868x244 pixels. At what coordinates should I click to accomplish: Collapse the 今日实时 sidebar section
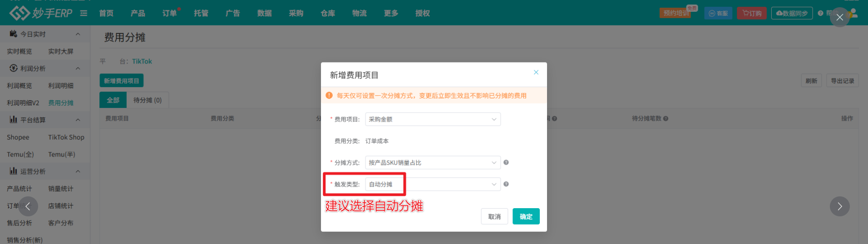(78, 34)
